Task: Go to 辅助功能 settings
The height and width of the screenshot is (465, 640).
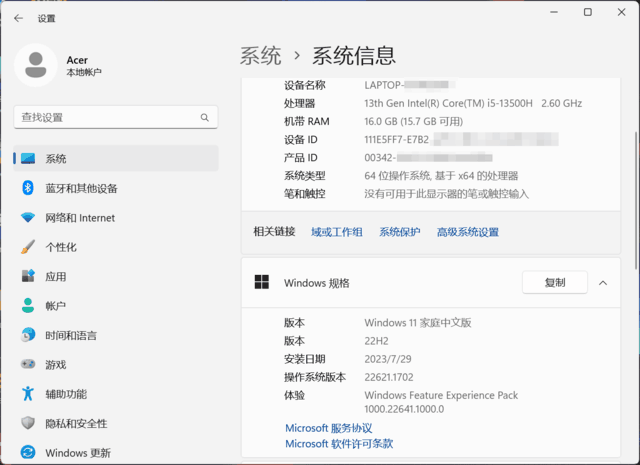Action: (x=116, y=394)
